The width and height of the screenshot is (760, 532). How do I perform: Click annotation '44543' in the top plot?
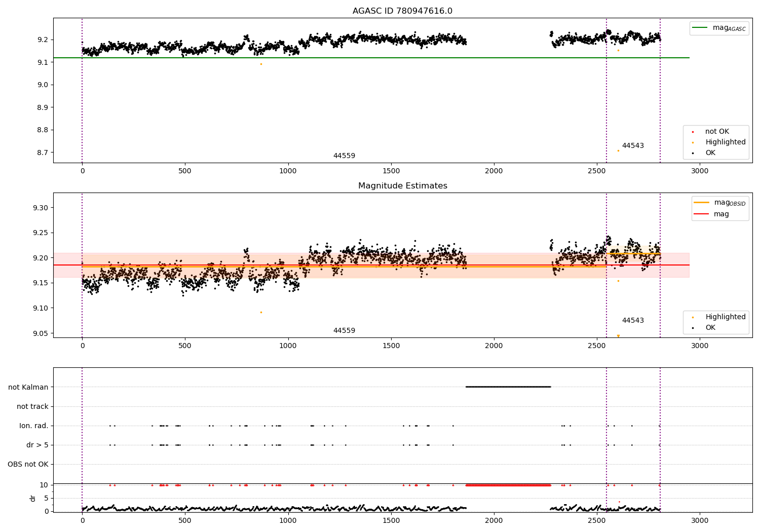pyautogui.click(x=633, y=146)
